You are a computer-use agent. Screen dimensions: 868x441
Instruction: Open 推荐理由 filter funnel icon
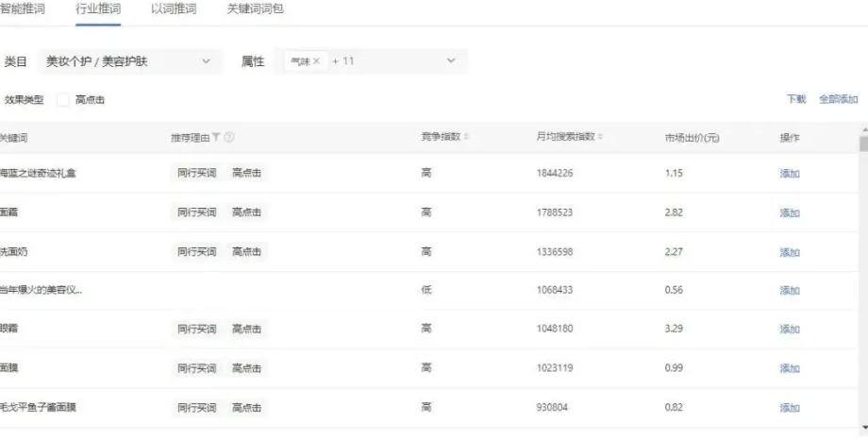[216, 137]
